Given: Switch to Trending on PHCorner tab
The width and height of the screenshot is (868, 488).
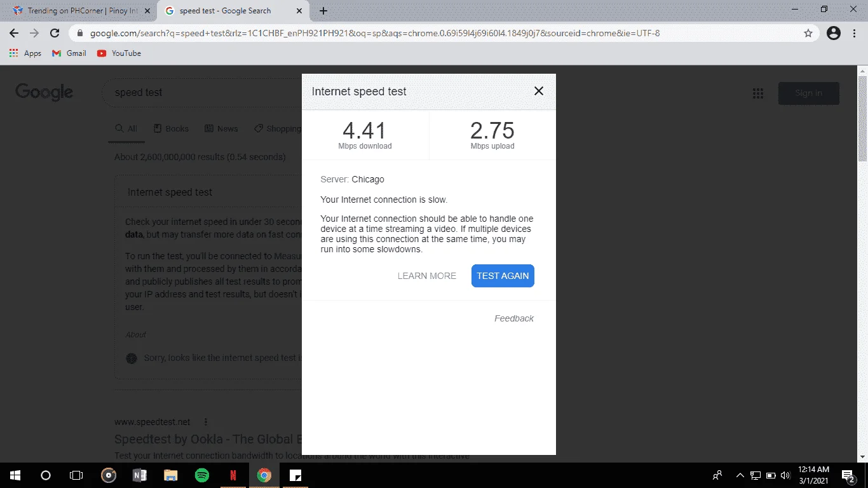Looking at the screenshot, I should tap(83, 11).
